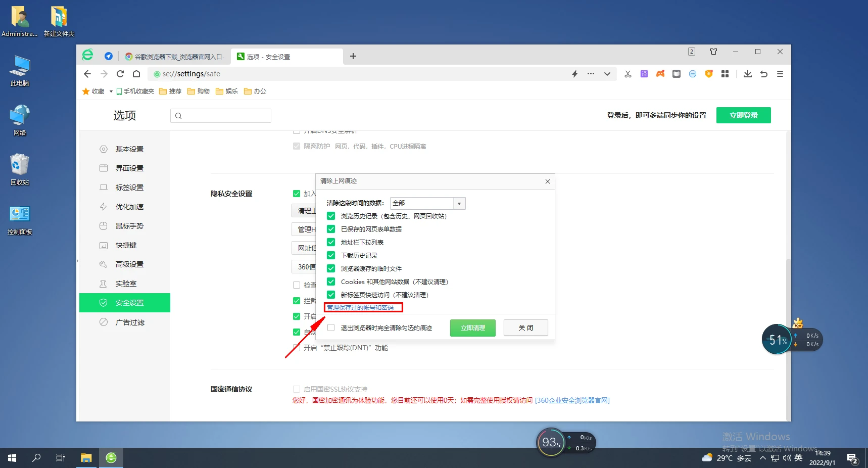This screenshot has height=468, width=868.
Task: Uncheck 地址栏下拉列表 checkbox
Action: 331,242
